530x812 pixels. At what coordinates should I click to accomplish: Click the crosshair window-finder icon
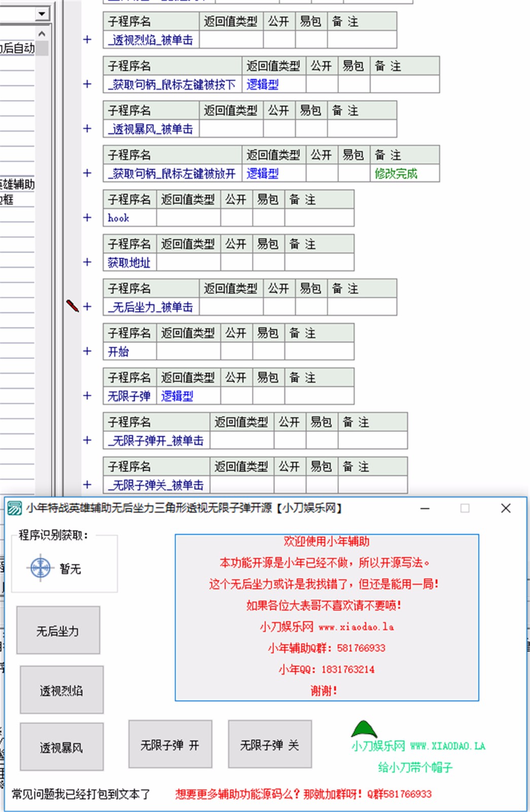[x=40, y=568]
